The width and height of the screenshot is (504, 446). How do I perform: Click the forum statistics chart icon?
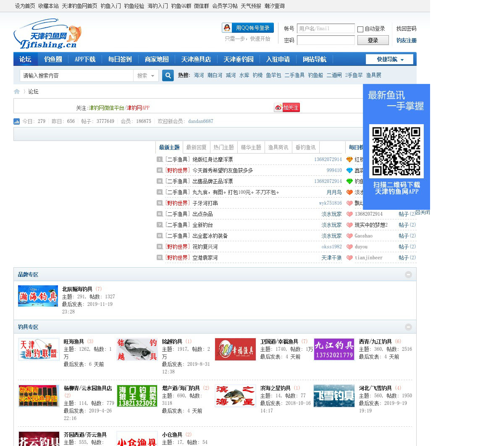coord(17,122)
